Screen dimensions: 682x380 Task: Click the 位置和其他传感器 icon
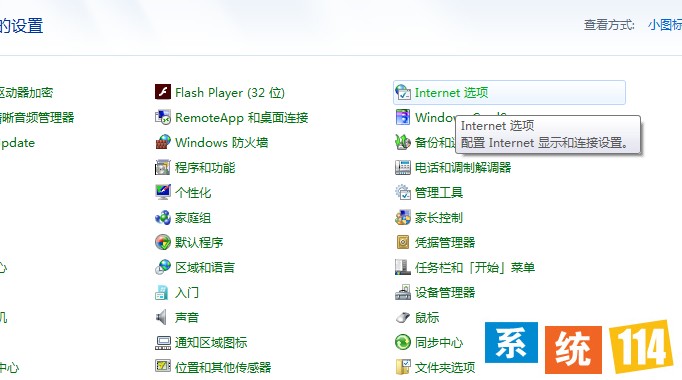(x=163, y=367)
